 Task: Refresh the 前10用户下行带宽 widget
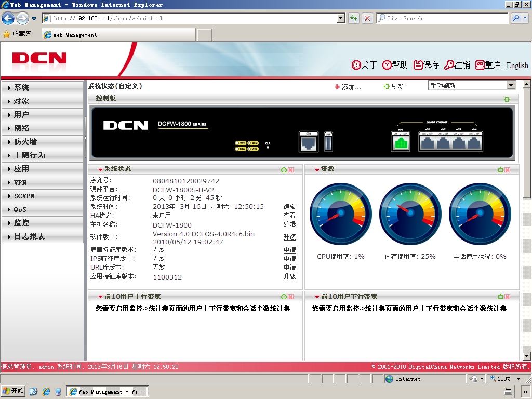(x=500, y=297)
